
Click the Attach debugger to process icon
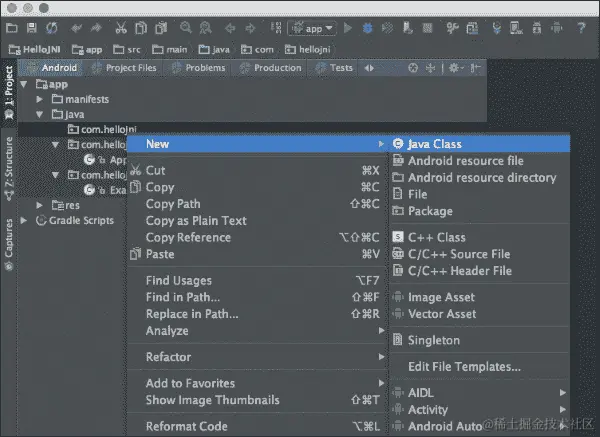pos(408,28)
